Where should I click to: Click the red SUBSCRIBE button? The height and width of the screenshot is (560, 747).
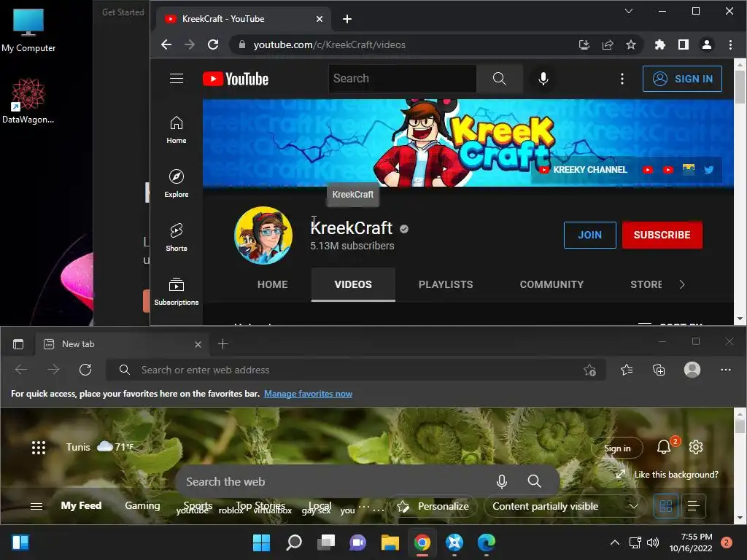[x=662, y=235]
